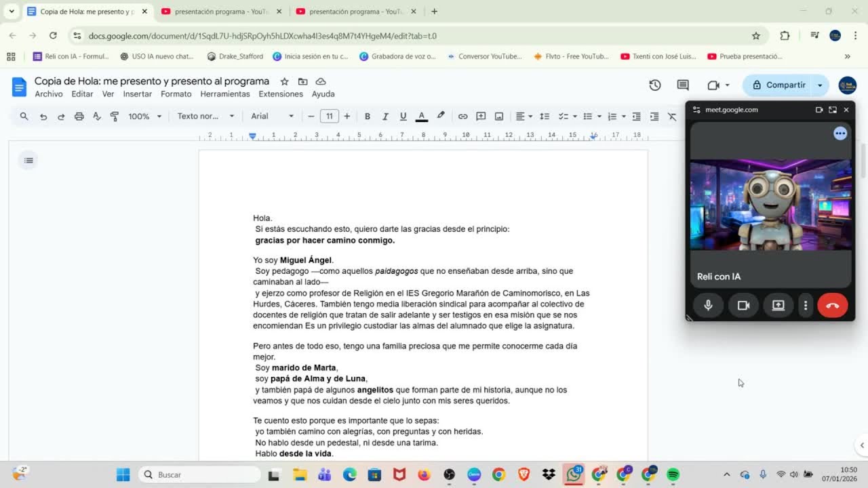The image size is (868, 488).
Task: Open the Arial font dropdown
Action: coord(272,117)
